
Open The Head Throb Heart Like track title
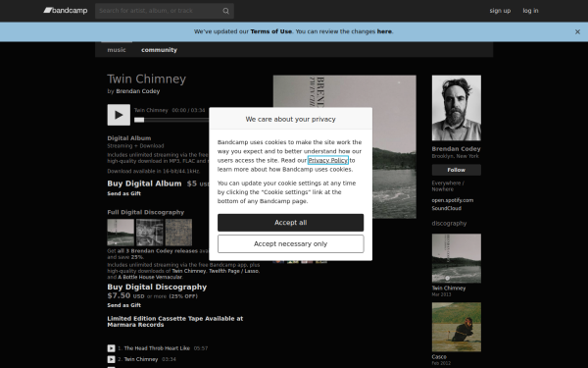point(157,348)
